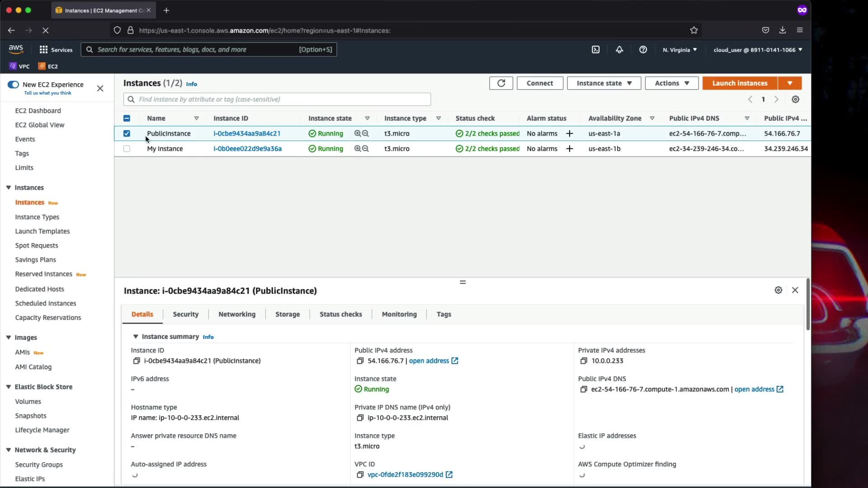Open AWS CloudShell icon in top bar
Viewport: 868px width, 488px height.
(595, 50)
